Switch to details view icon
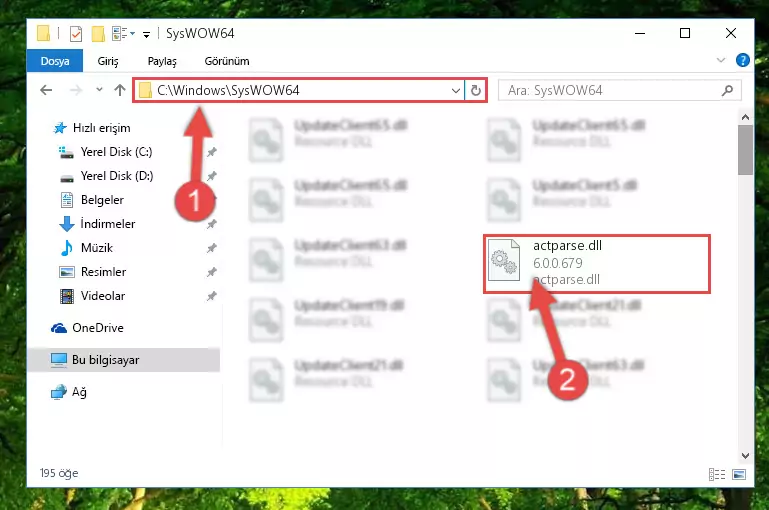769x510 pixels. (717, 474)
